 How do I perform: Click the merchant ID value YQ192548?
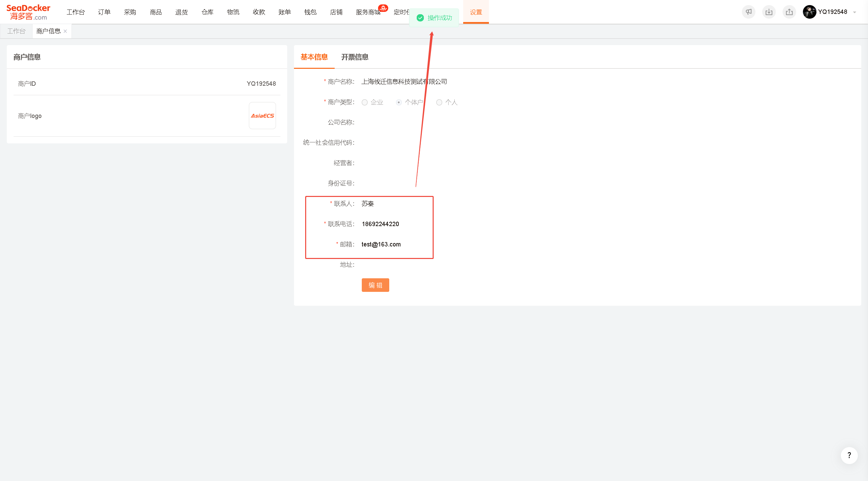[261, 84]
